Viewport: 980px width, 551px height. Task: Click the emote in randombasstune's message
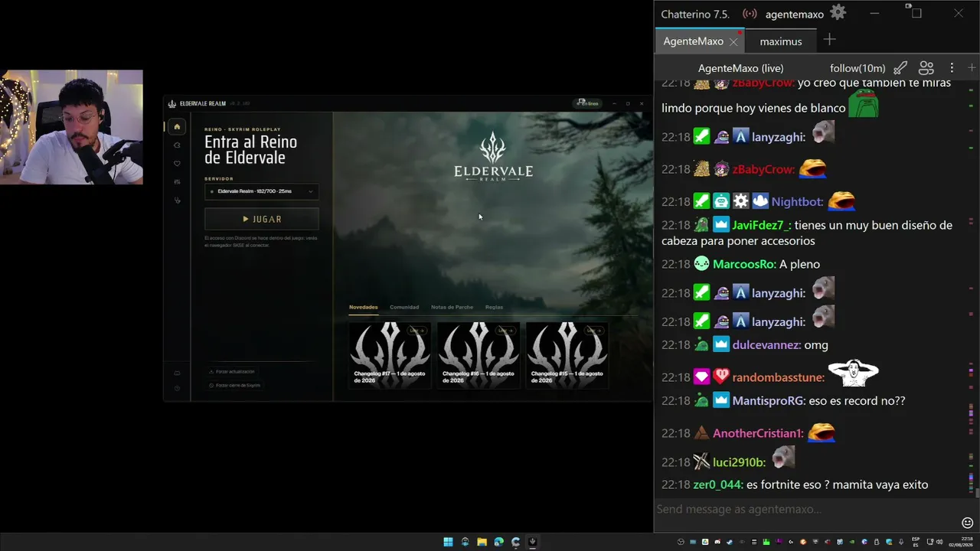coord(853,374)
